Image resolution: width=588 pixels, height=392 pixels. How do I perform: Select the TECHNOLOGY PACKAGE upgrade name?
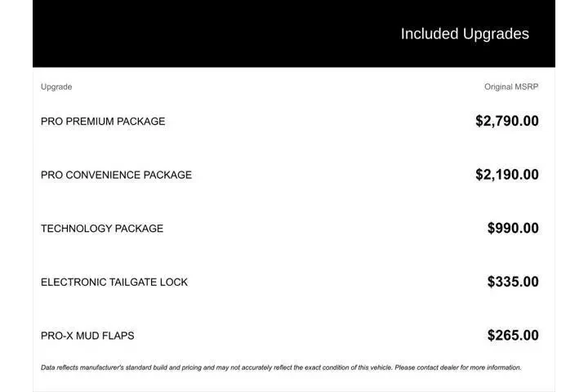click(x=102, y=229)
